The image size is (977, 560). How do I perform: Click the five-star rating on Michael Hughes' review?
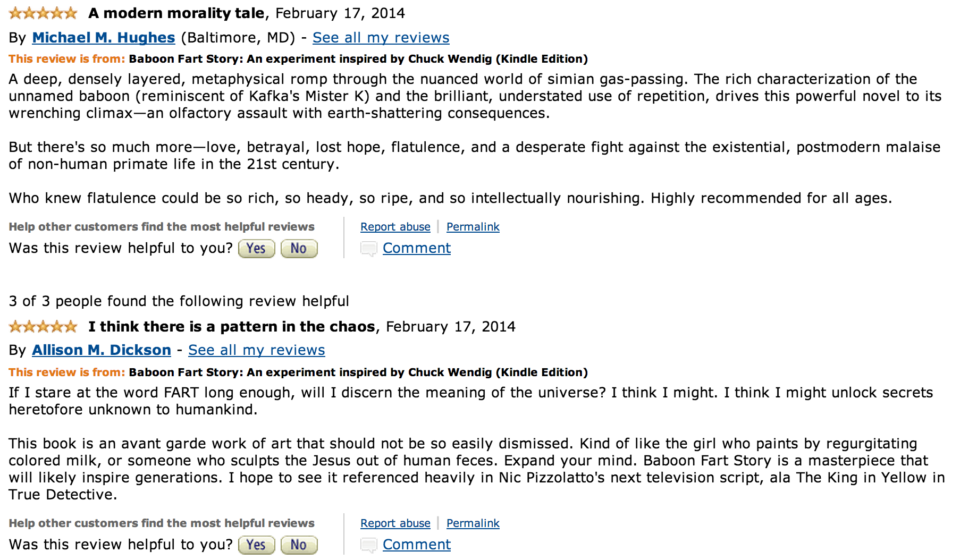(x=43, y=13)
